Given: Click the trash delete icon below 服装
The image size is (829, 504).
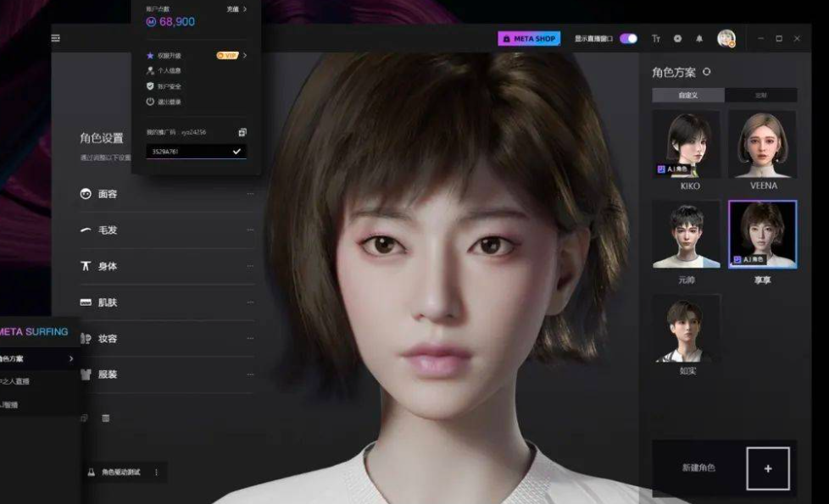Looking at the screenshot, I should coord(106,418).
